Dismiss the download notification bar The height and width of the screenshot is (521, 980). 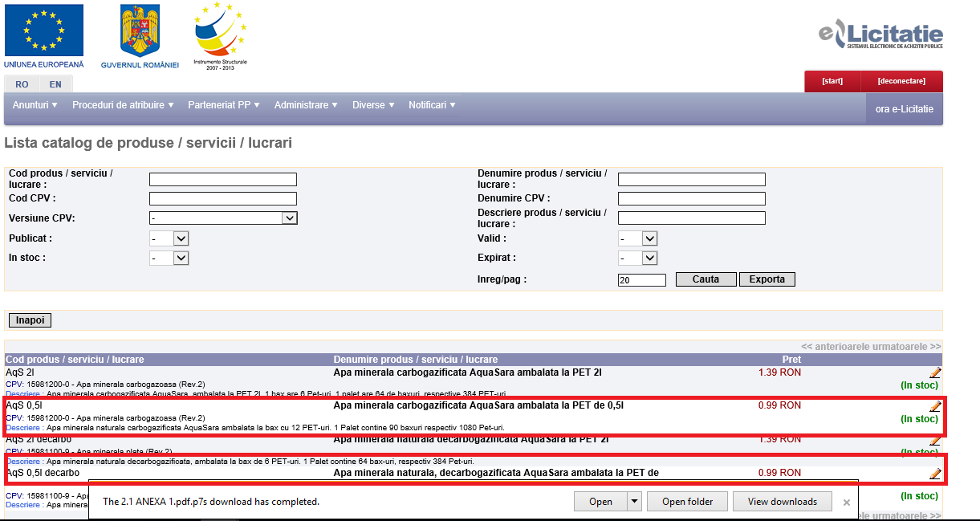846,503
